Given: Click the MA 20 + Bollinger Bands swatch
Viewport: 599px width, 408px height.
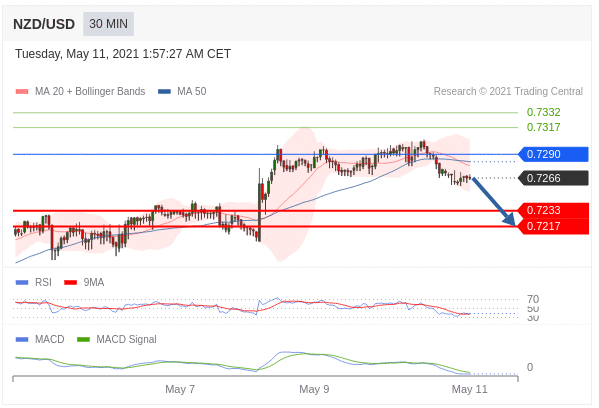Looking at the screenshot, I should point(22,92).
